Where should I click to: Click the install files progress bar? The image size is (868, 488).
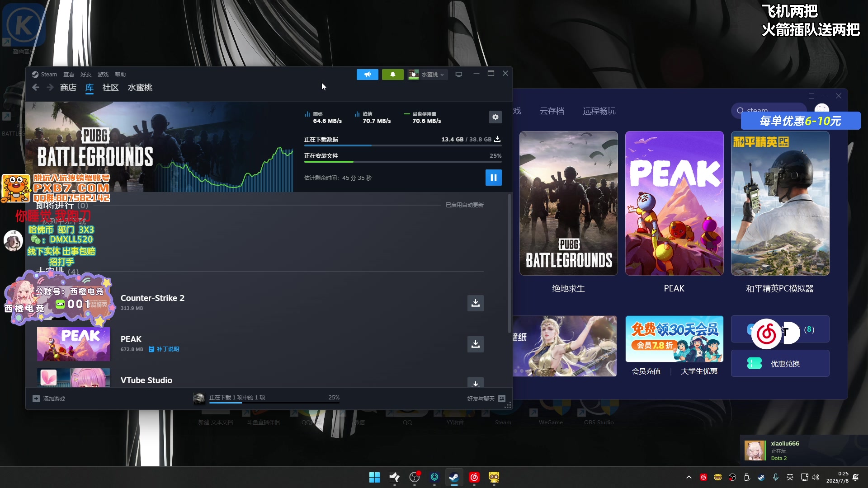point(403,162)
